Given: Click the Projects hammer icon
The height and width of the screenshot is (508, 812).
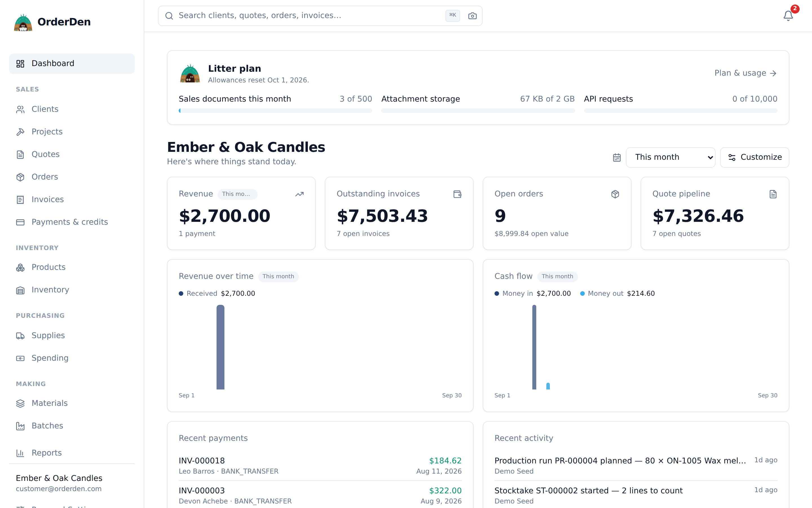Looking at the screenshot, I should (20, 132).
